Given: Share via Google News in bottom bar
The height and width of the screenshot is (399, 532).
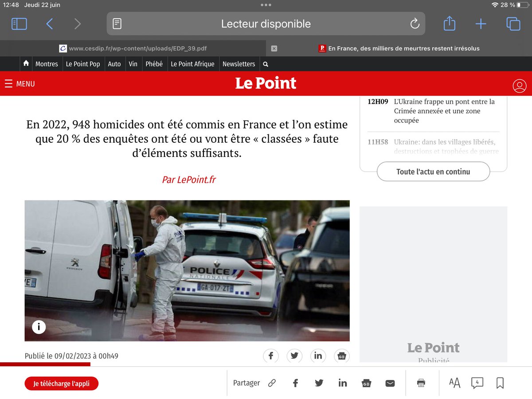Looking at the screenshot, I should tap(366, 383).
